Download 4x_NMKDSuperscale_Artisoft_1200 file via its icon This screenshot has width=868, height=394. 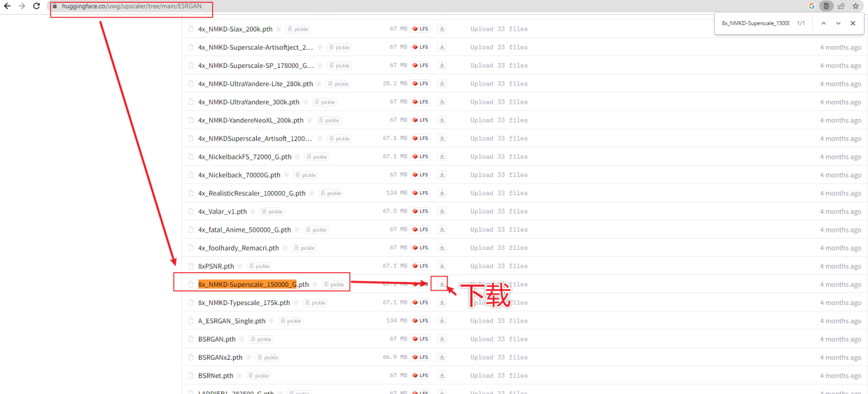[x=442, y=138]
